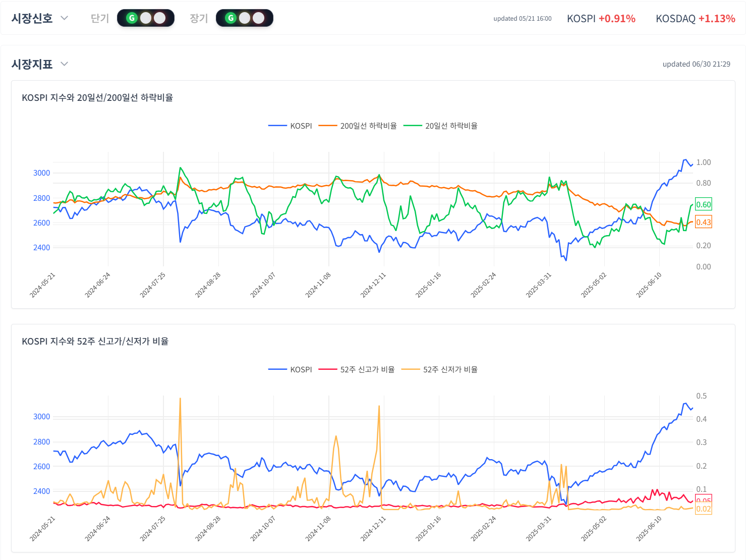The image size is (746, 560).
Task: Hide the 200일선 하락비율 series
Action: (358, 126)
